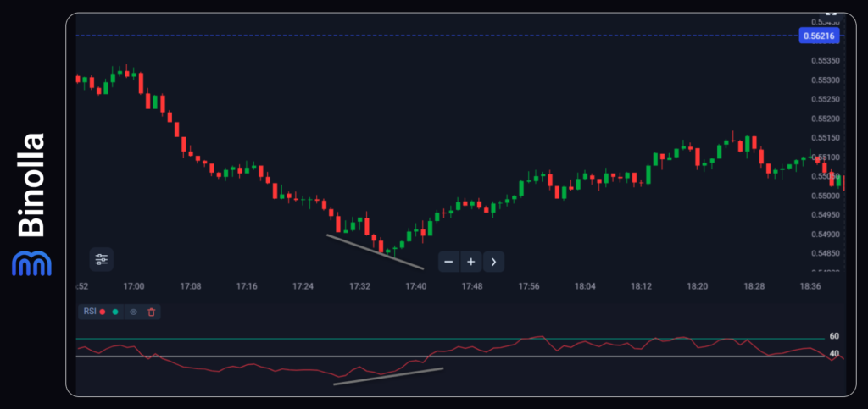Click the 18:28 time axis label
This screenshot has height=409, width=868.
[754, 286]
